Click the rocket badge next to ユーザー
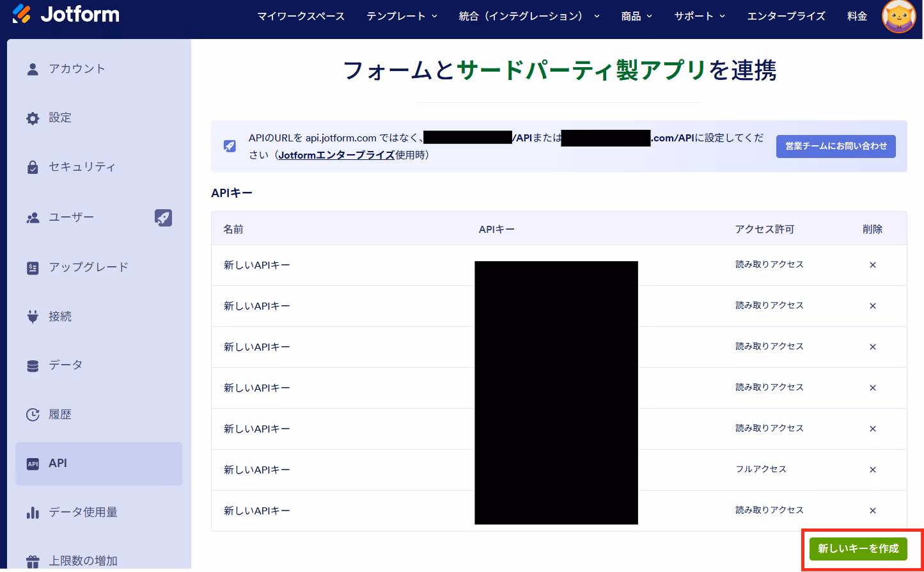 164,218
